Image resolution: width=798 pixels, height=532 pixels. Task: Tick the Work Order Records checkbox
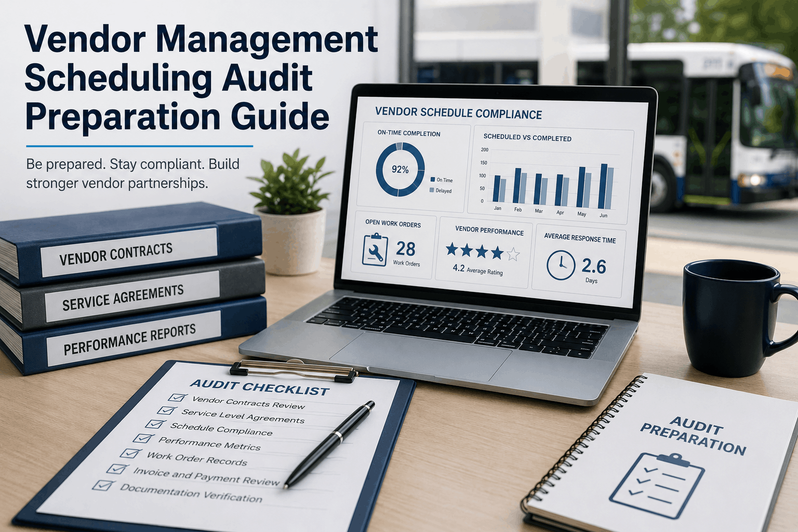[130, 453]
